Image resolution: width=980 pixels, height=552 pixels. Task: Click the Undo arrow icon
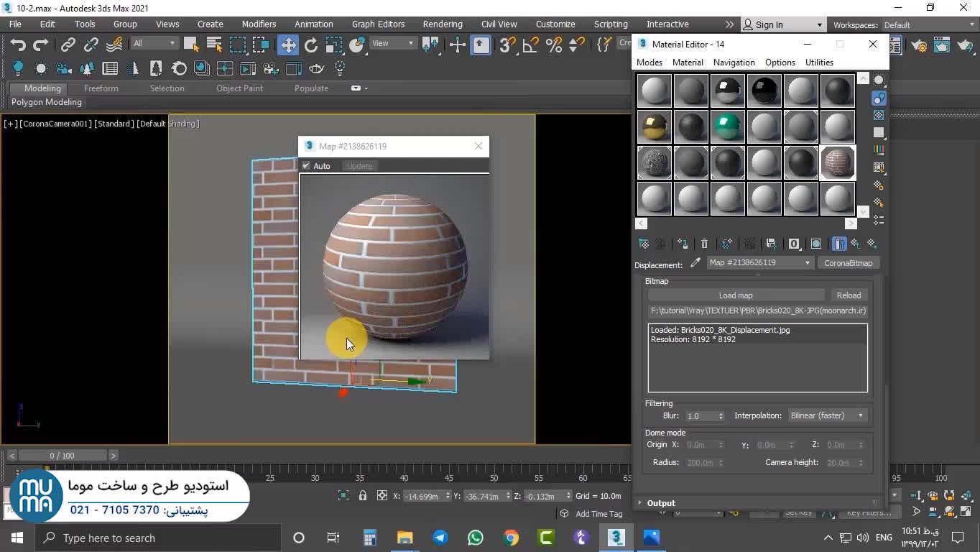point(18,45)
